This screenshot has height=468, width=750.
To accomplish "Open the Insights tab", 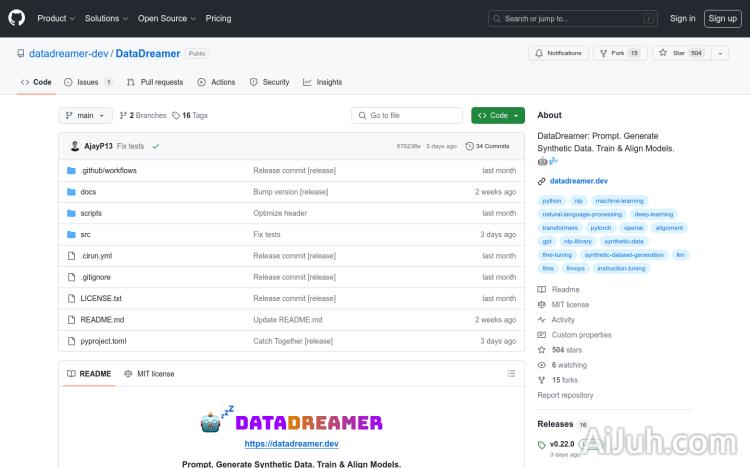I will (x=322, y=82).
